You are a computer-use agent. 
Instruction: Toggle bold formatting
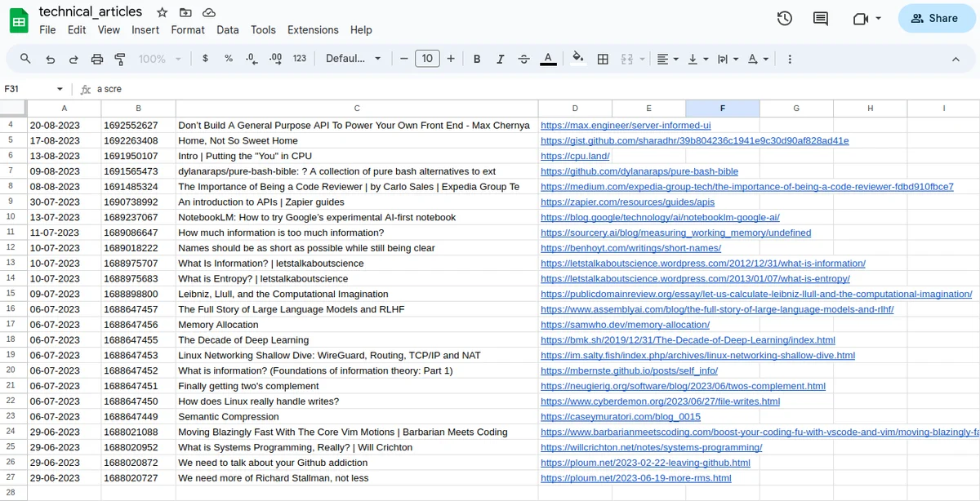[477, 59]
